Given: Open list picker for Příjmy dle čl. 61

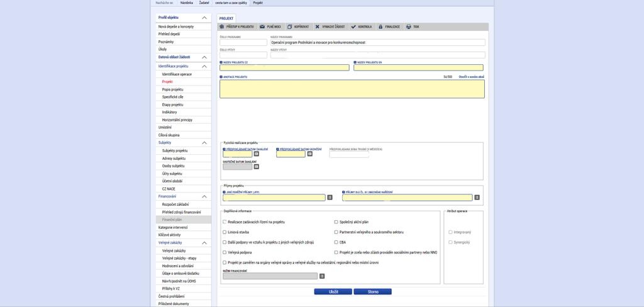Looking at the screenshot, I should [x=477, y=198].
